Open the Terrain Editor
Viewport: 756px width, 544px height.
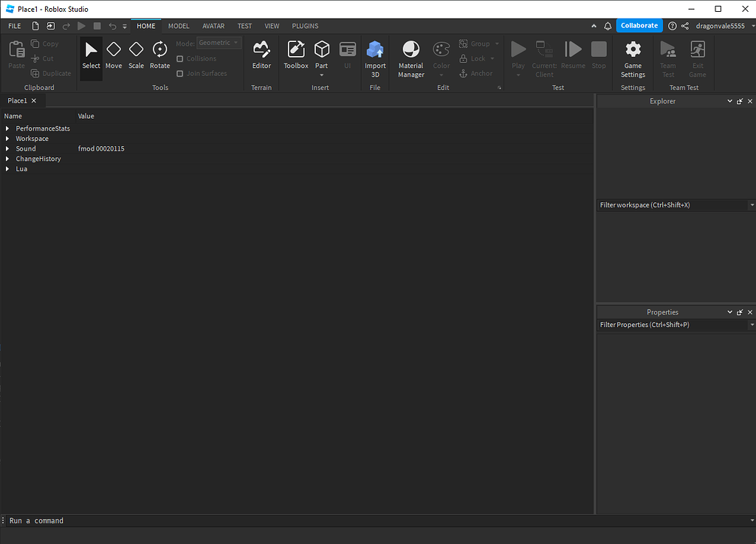point(261,56)
